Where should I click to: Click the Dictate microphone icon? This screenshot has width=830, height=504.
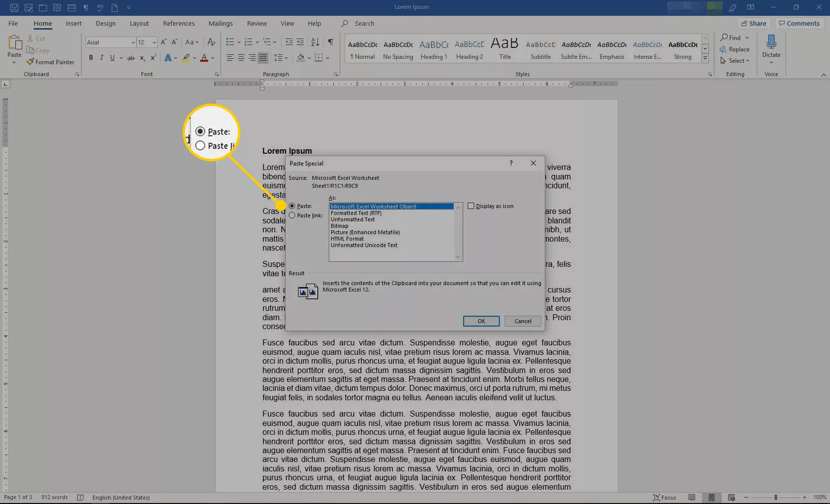click(x=771, y=42)
